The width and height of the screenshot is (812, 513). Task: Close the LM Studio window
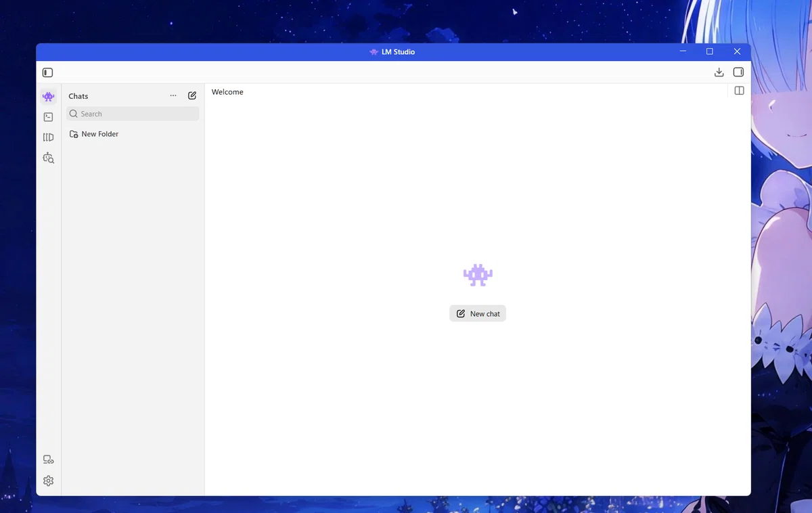point(737,51)
